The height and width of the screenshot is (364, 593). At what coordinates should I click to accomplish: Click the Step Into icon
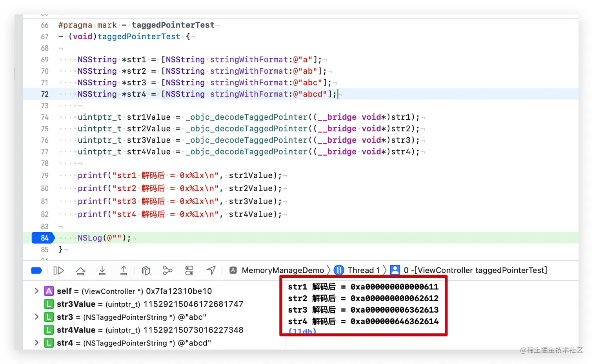click(102, 270)
